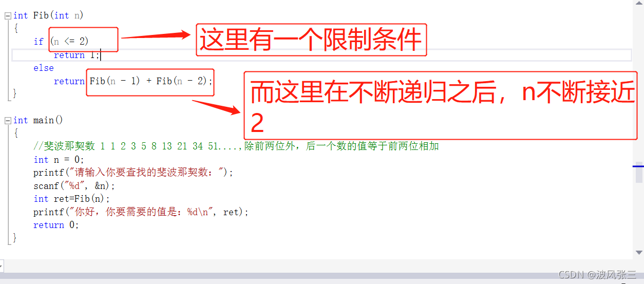Click the green Fibonacci comment line
The height and width of the screenshot is (284, 644).
[x=236, y=146]
